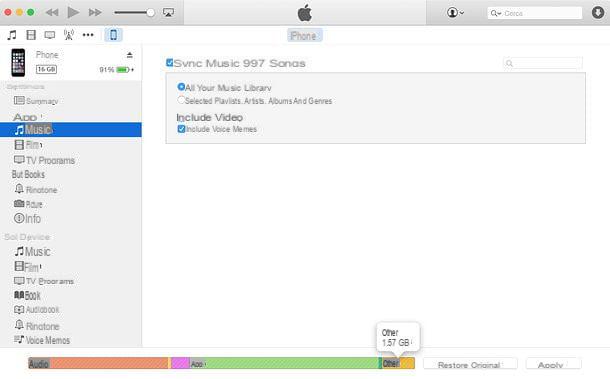Click the fast-forward playback button

coord(95,12)
